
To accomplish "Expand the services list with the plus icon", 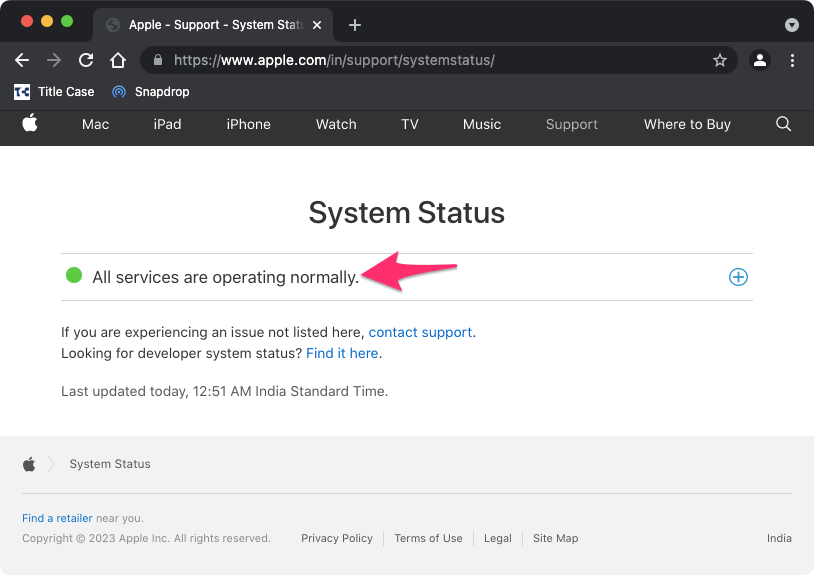I will [738, 277].
